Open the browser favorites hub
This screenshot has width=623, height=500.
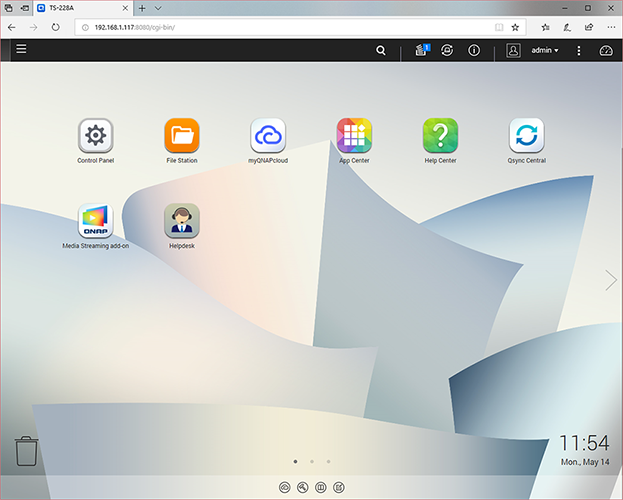[546, 27]
